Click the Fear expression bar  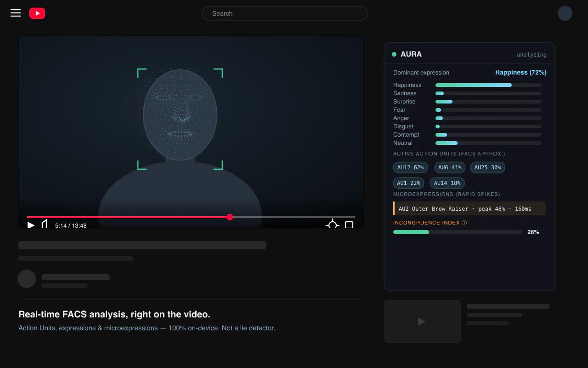(x=488, y=110)
